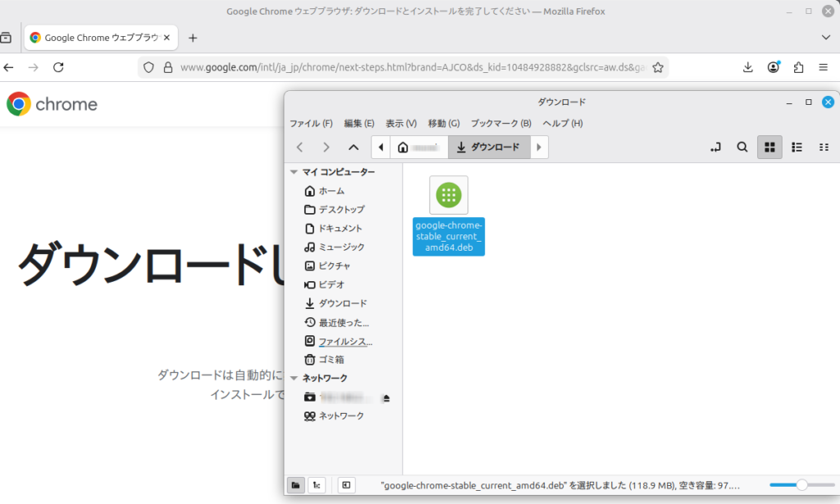Toggle the location entry path button
Image resolution: width=840 pixels, height=504 pixels.
(x=716, y=148)
